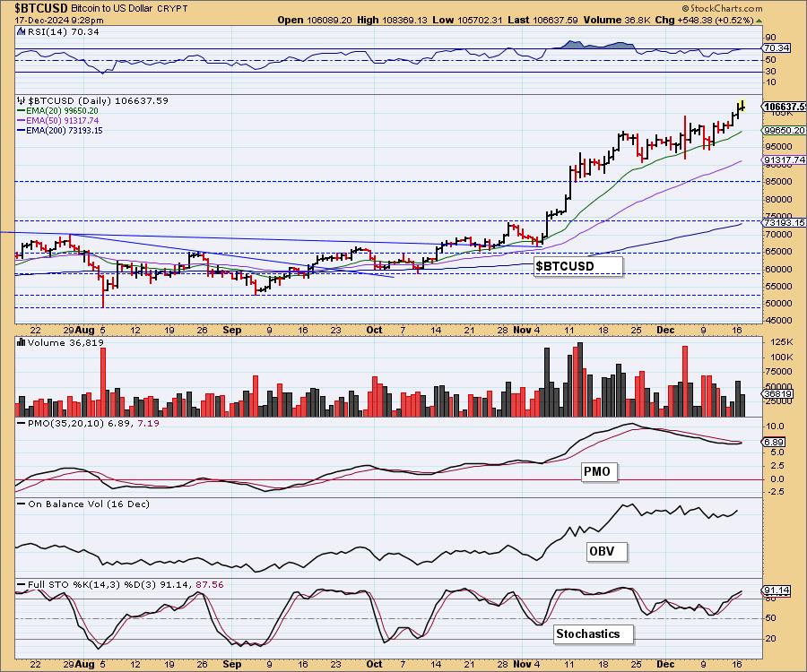Click the Chg +548.38 (+0.52%) value
Image resolution: width=807 pixels, height=672 pixels.
pos(705,20)
